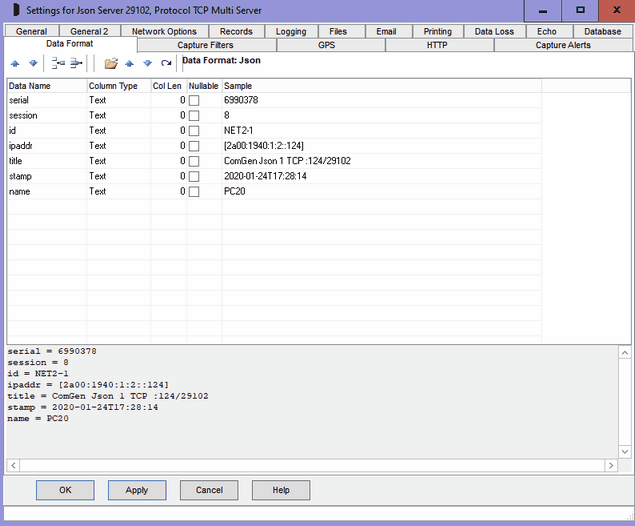Image resolution: width=635 pixels, height=526 pixels.
Task: Open the Capture Filters tab
Action: [x=206, y=45]
